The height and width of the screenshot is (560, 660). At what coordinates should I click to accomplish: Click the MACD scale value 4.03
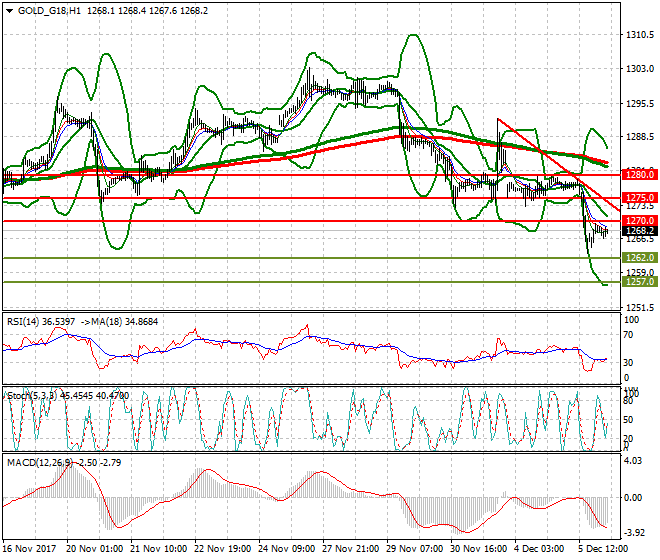click(633, 461)
